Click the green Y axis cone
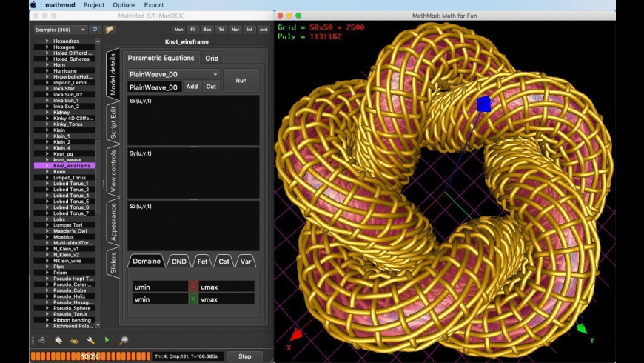This screenshot has width=644, height=363. pos(582,328)
